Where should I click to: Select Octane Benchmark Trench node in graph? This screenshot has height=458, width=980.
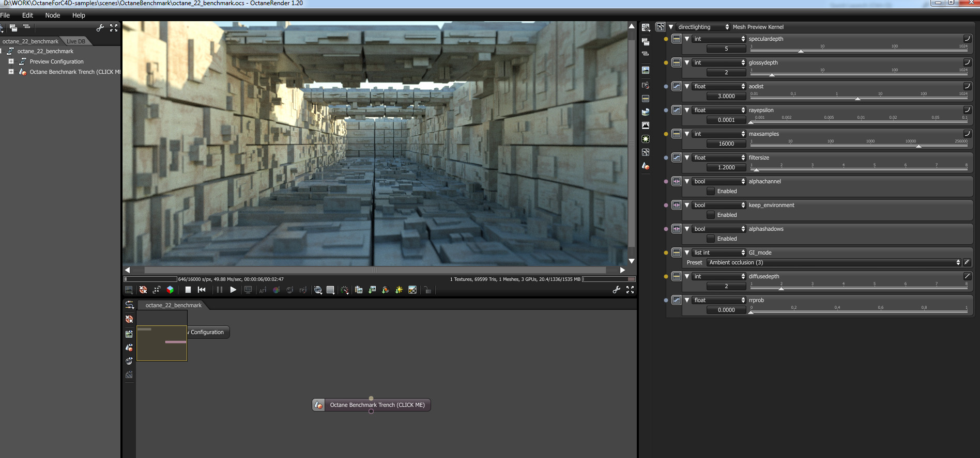coord(371,405)
